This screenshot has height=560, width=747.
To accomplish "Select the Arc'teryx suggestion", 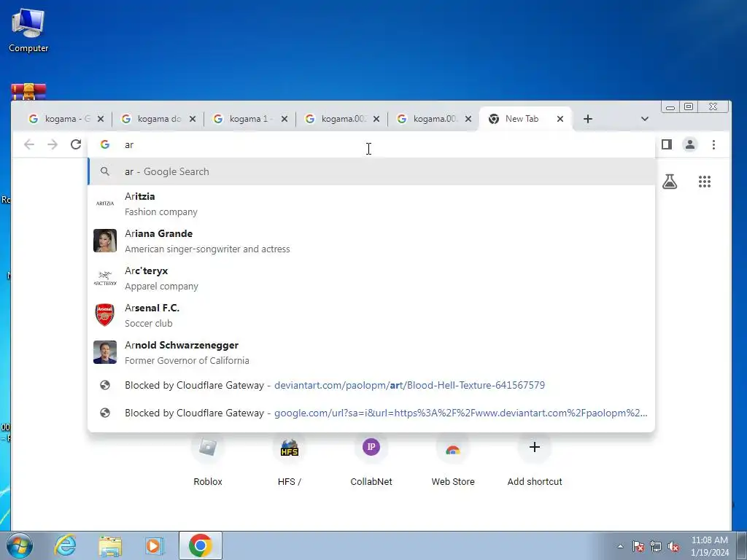I will pos(371,278).
